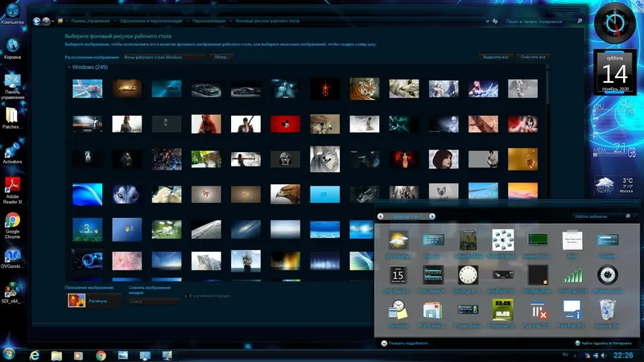Viewport: 644px width, 362px height.
Task: Select the OnlyBlack clock gadget with white dial
Action: [x=468, y=279]
